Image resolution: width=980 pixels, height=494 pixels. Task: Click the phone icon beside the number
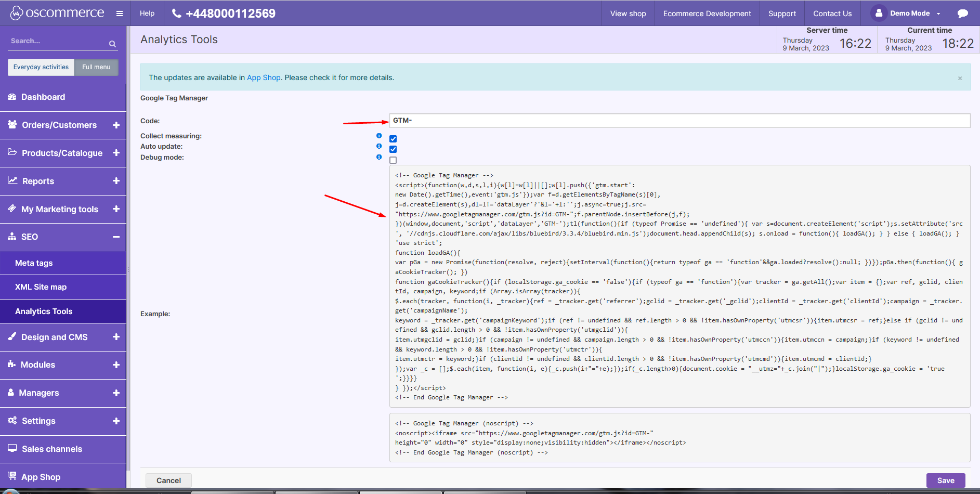click(x=177, y=14)
